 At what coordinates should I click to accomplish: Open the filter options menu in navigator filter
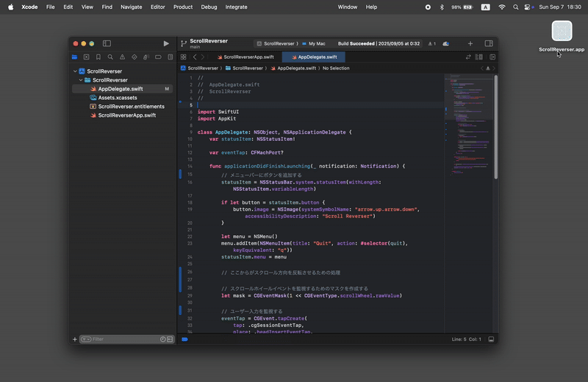coord(86,339)
